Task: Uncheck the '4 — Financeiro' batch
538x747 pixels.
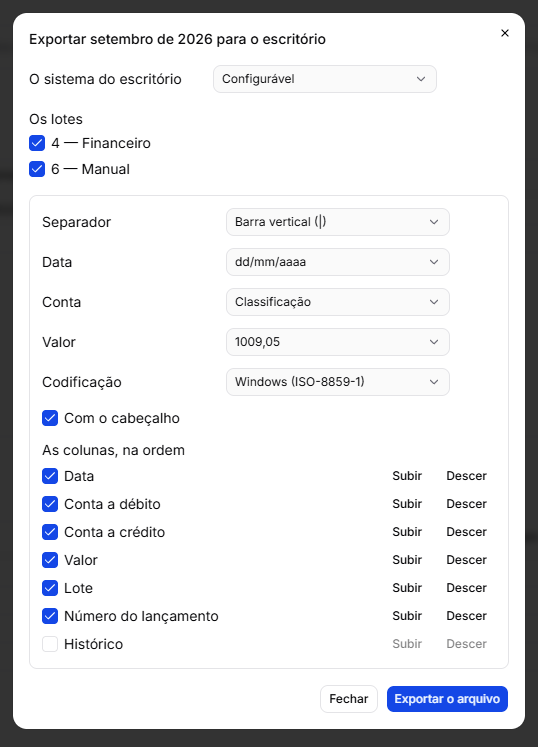Action: point(37,143)
